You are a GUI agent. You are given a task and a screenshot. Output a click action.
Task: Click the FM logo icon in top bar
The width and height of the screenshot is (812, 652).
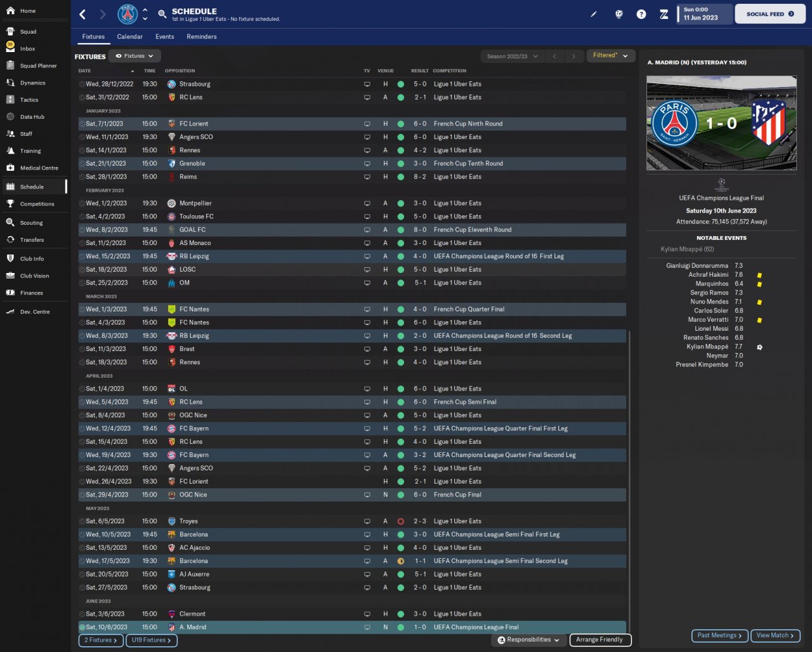[x=664, y=14]
